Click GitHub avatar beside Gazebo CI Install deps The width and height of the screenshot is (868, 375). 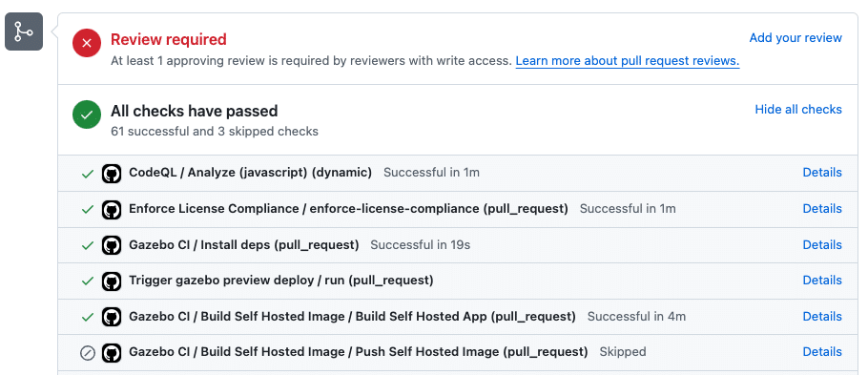pyautogui.click(x=112, y=245)
